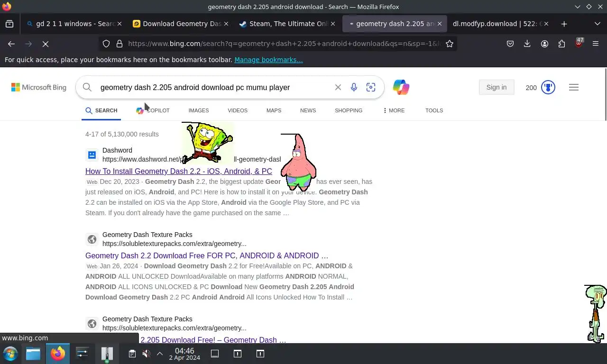Open the 'Manage bookmarks...' link
This screenshot has height=364, width=607.
click(268, 60)
